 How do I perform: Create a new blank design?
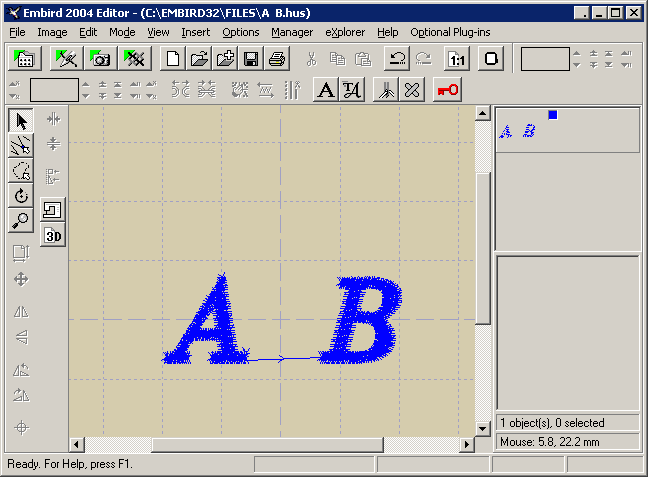[x=173, y=59]
